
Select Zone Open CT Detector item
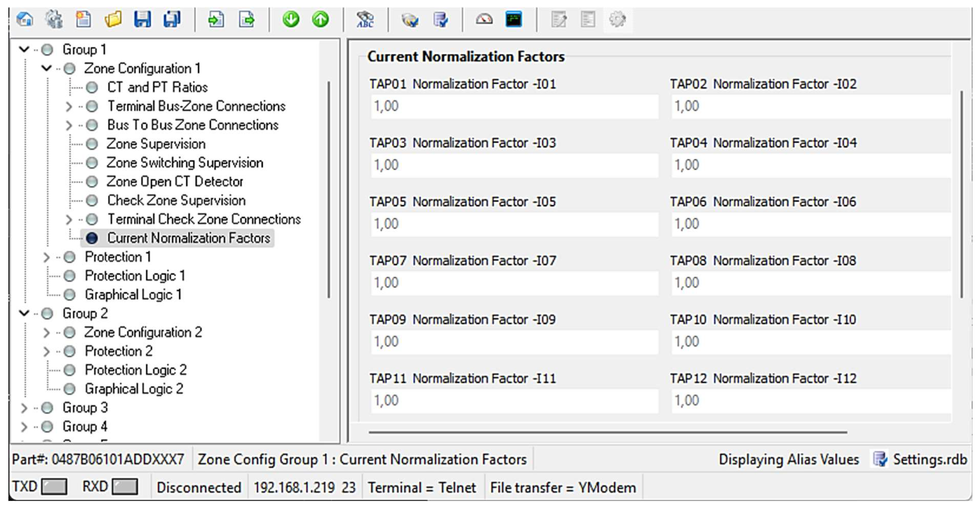tap(174, 182)
